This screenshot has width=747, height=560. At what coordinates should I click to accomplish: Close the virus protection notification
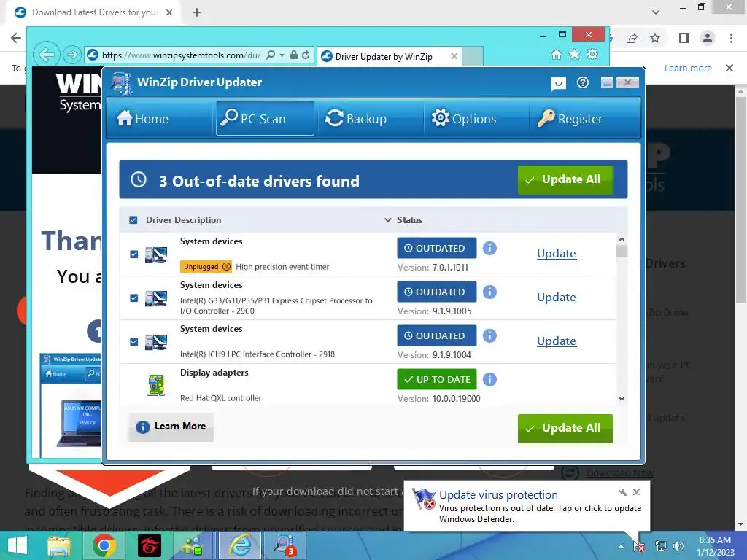click(x=636, y=492)
